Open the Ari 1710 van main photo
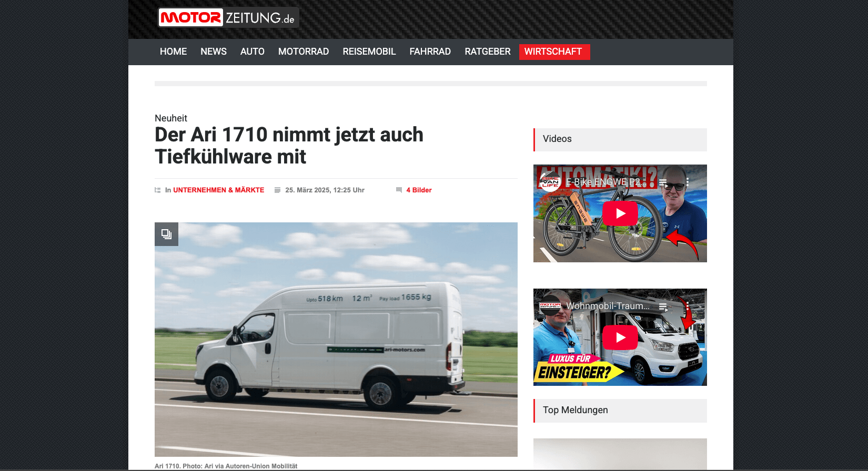The height and width of the screenshot is (471, 868). pos(336,340)
